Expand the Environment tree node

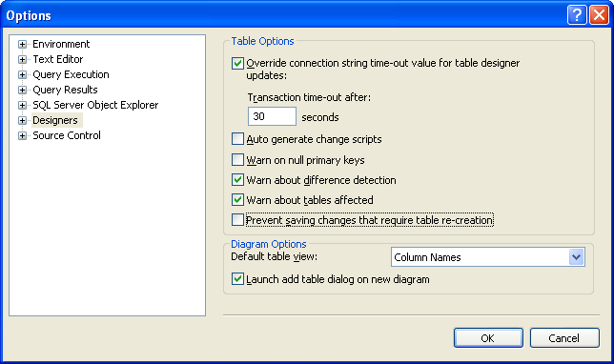[x=22, y=44]
